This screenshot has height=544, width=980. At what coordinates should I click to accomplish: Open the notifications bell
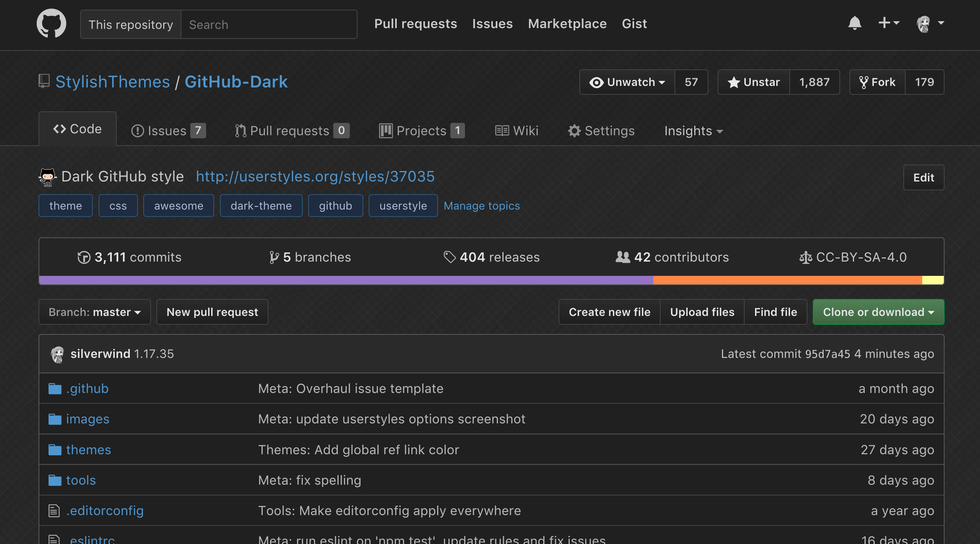pos(855,23)
